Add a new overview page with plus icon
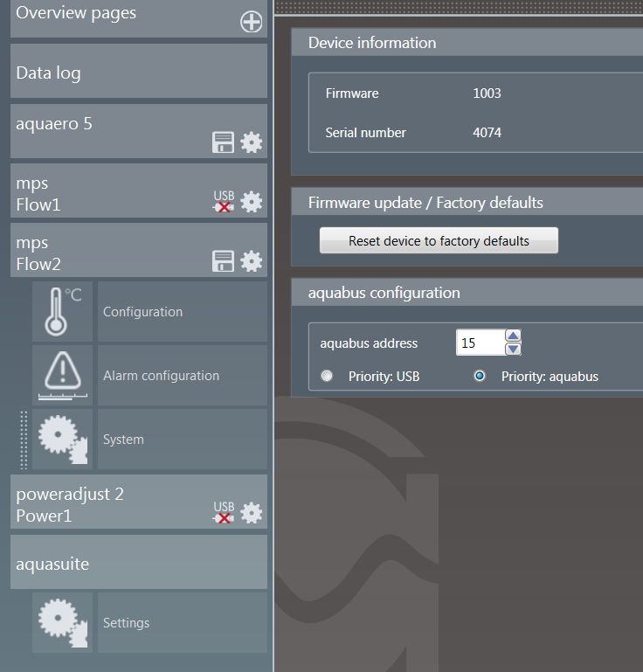 pos(251,22)
